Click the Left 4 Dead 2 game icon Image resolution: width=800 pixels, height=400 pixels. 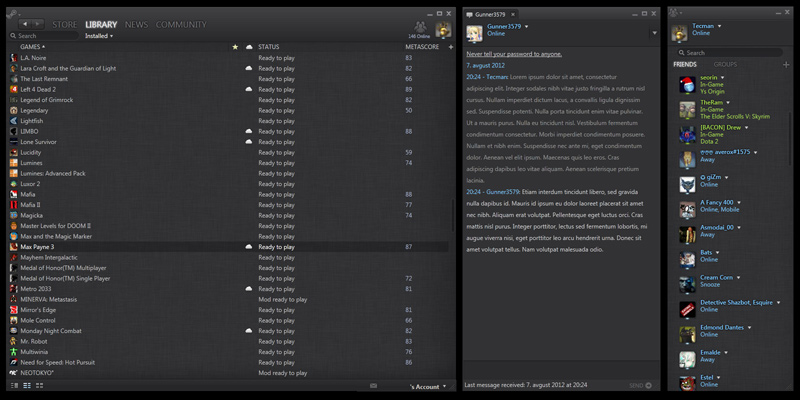(x=13, y=89)
